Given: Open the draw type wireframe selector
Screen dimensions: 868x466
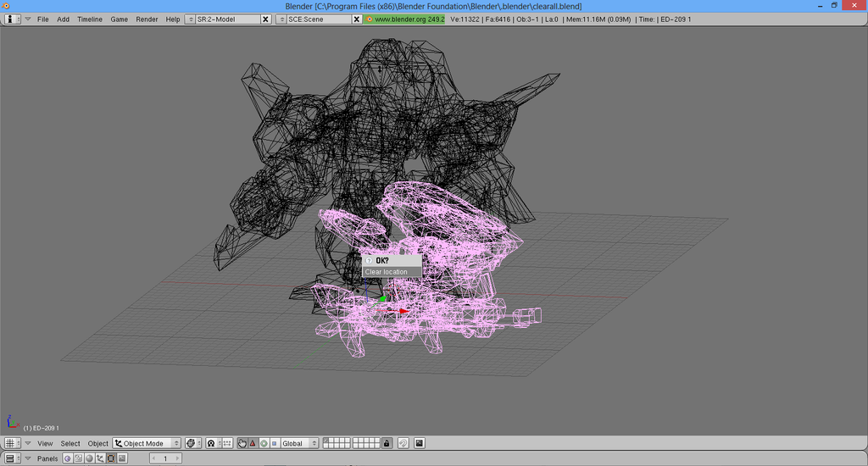Looking at the screenshot, I should [x=193, y=443].
